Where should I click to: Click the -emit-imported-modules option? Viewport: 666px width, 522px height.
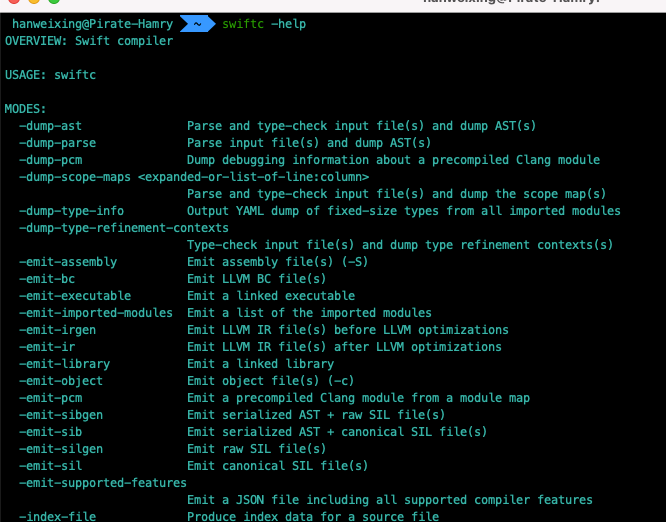96,313
